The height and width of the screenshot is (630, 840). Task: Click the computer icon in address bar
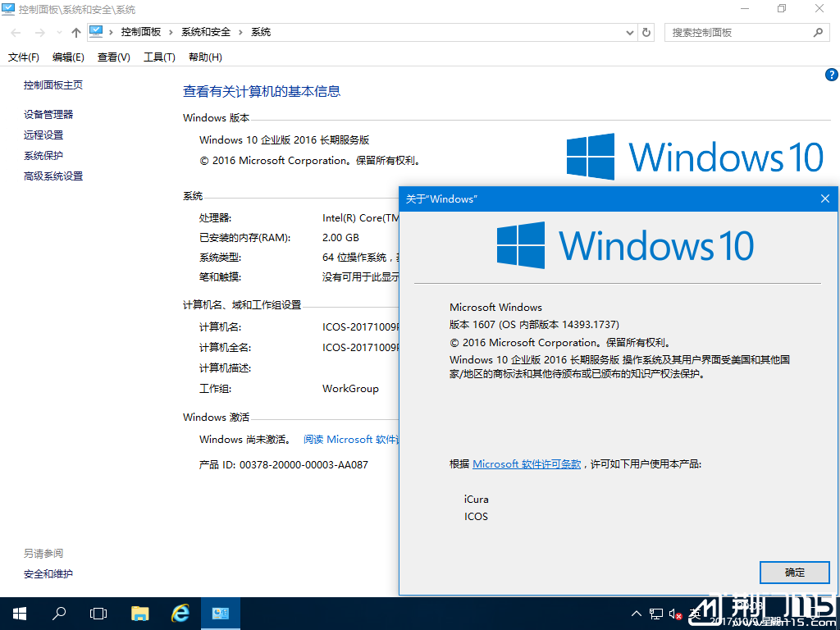[x=96, y=32]
